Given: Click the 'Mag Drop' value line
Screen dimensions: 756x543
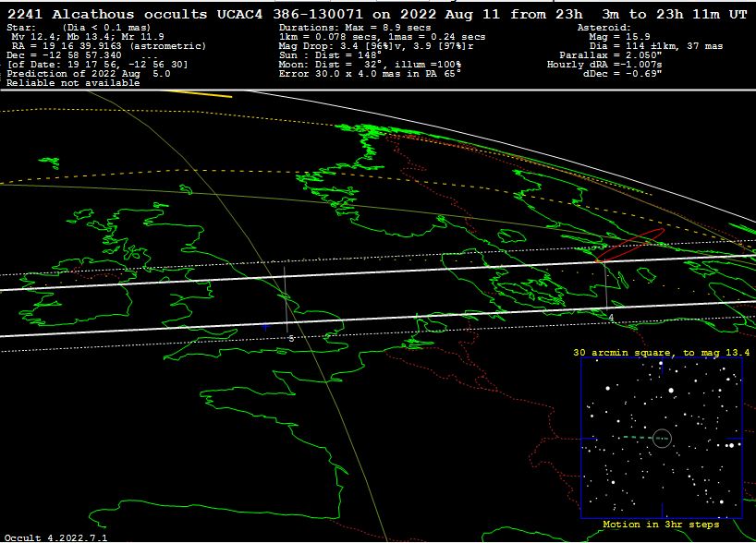Looking at the screenshot, I should point(382,46).
